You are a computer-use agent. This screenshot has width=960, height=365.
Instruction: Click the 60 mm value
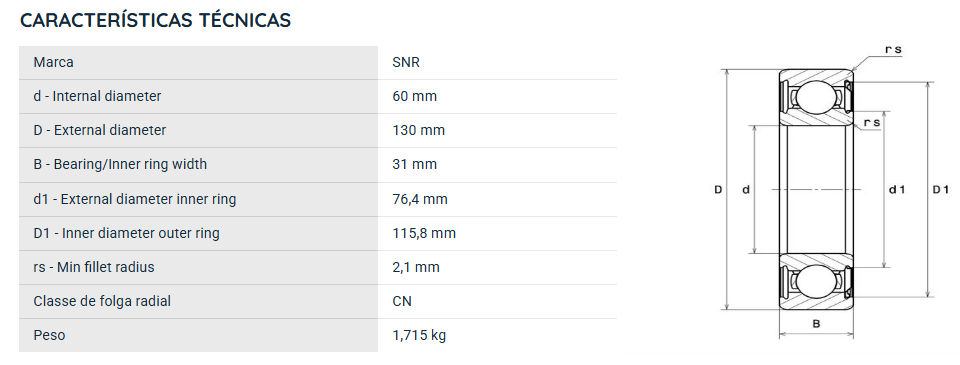414,96
